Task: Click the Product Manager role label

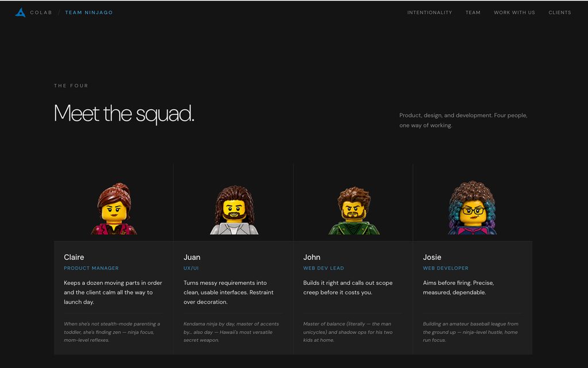Action: (x=91, y=268)
